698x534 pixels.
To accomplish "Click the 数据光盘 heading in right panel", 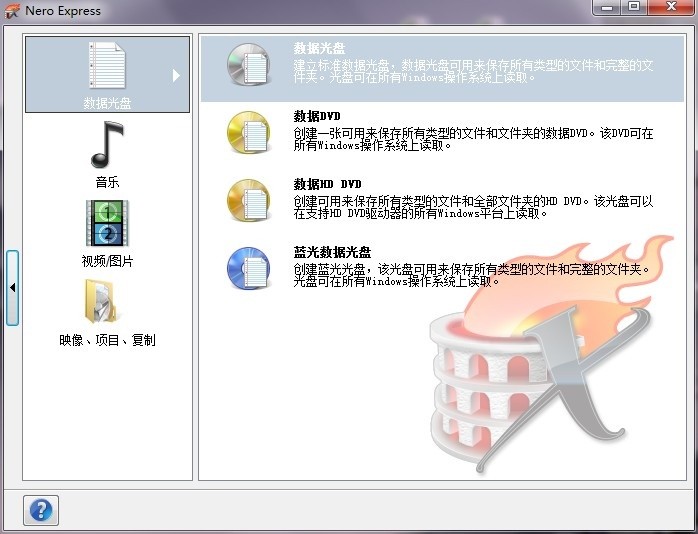I will point(320,48).
